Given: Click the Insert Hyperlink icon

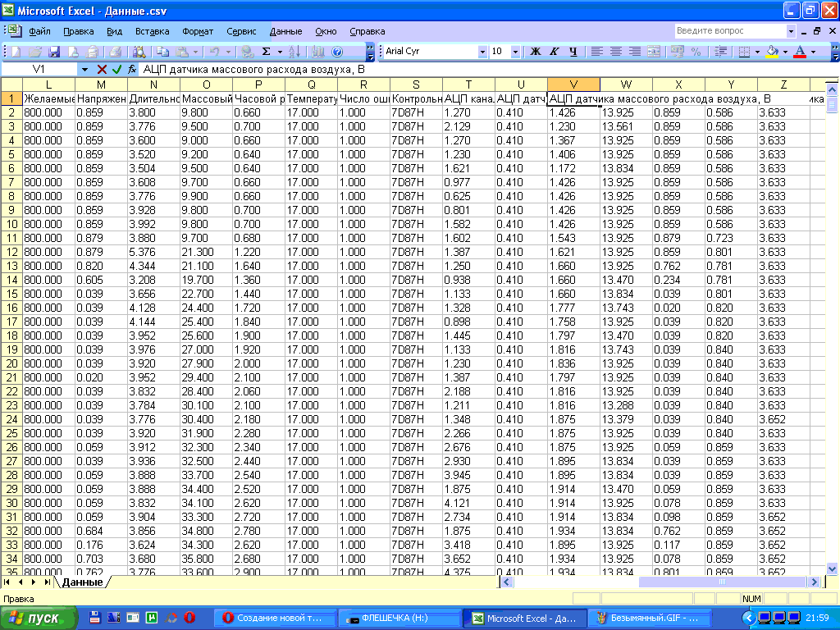Looking at the screenshot, I should 247,52.
